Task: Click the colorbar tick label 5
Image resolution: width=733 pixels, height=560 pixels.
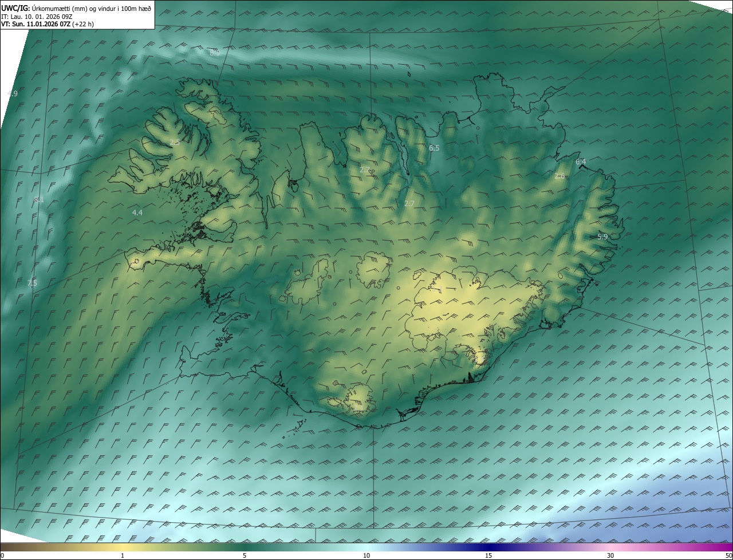Action: (x=245, y=555)
